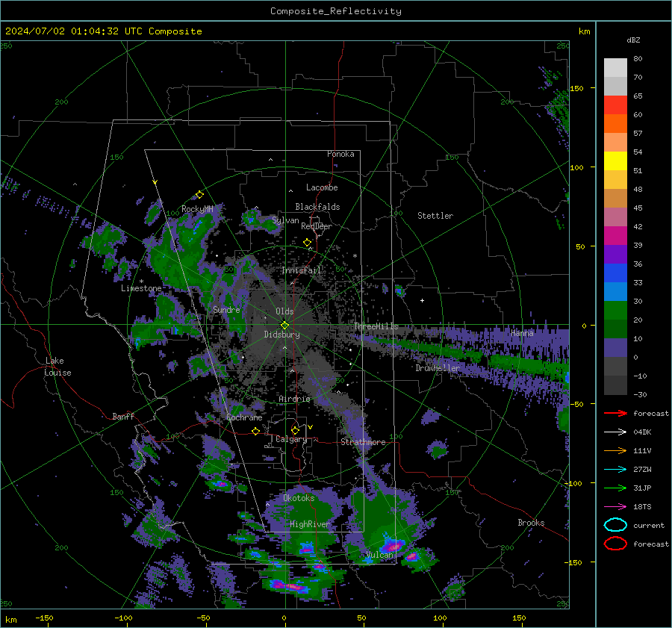Click the yellow radar-site diamond at Didsbury
This screenshot has height=628, width=672.
click(x=285, y=326)
